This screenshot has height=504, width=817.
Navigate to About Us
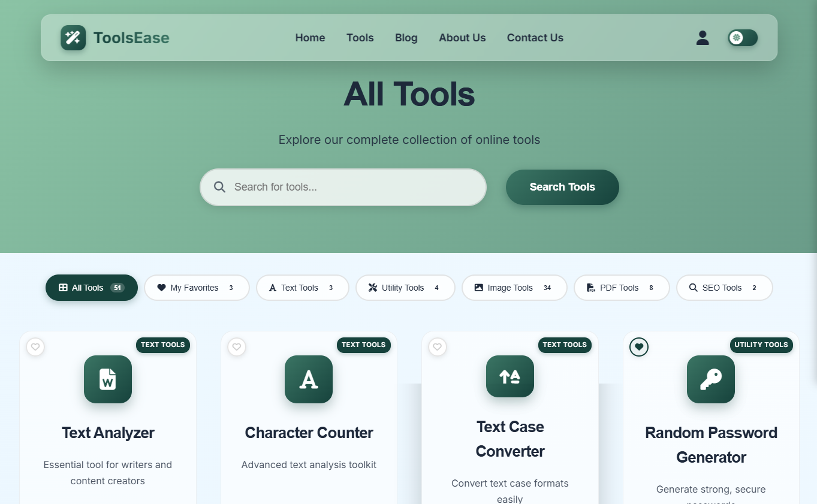pos(462,38)
